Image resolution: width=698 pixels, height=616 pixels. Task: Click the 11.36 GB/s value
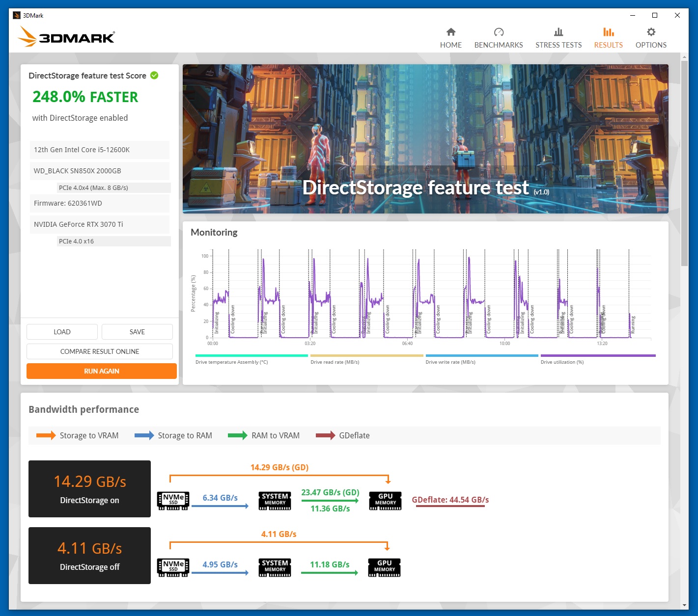[330, 509]
